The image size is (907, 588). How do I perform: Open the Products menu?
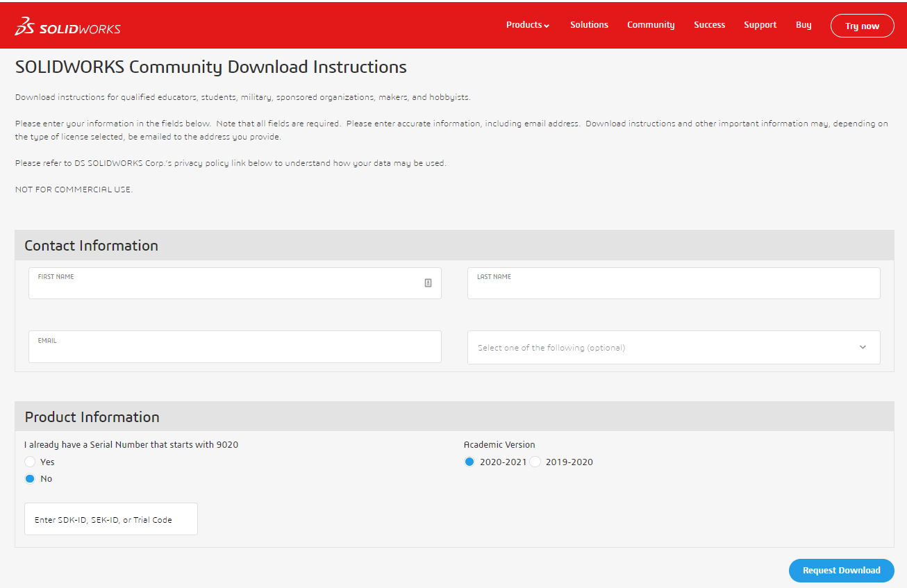[x=528, y=25]
